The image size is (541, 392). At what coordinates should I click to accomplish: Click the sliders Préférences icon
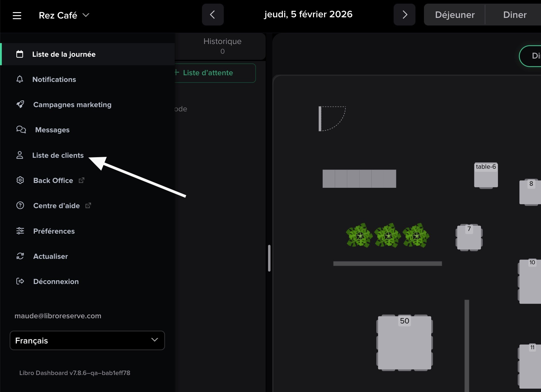(20, 231)
